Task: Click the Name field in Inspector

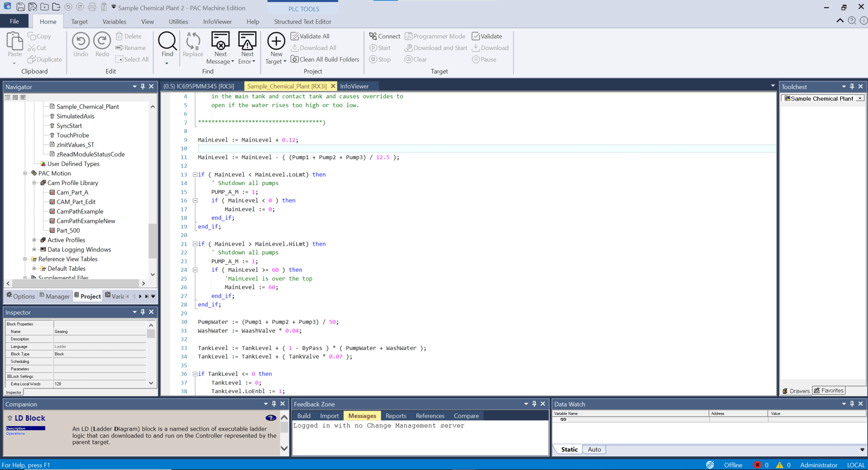Action: click(x=99, y=332)
